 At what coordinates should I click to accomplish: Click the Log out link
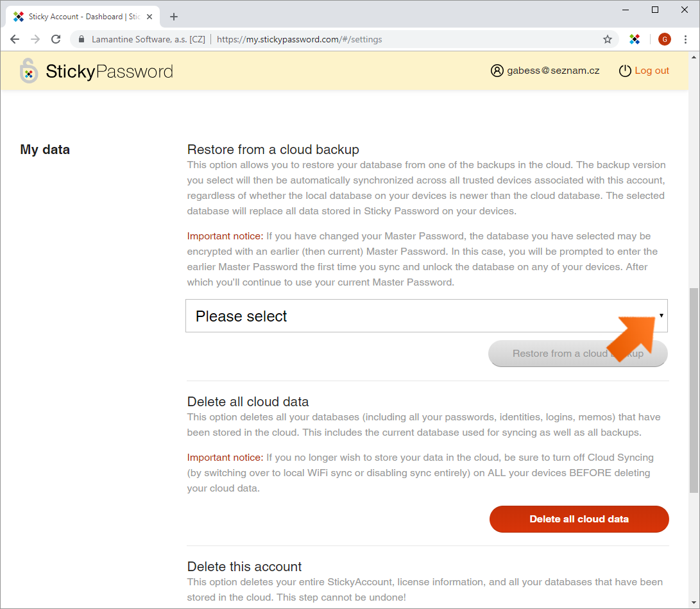pyautogui.click(x=651, y=71)
